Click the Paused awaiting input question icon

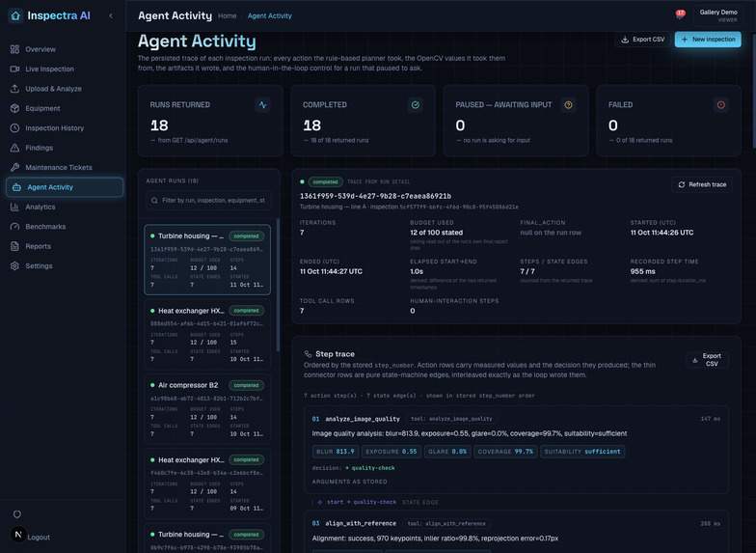569,104
